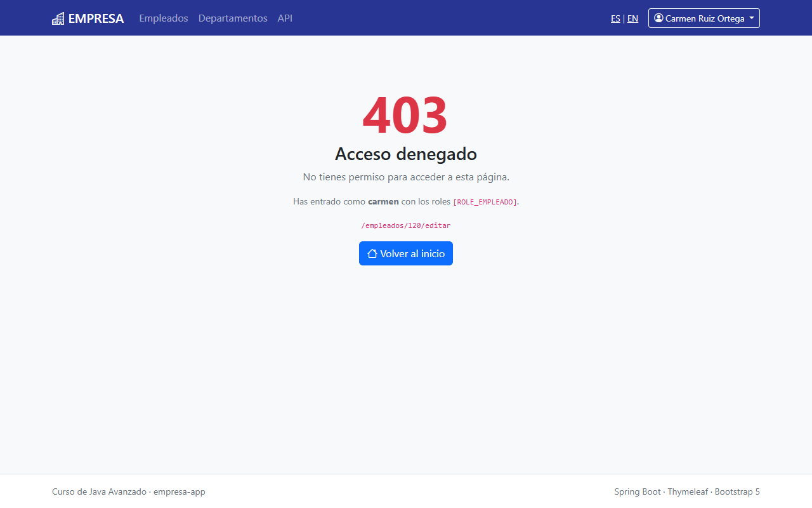Image resolution: width=812 pixels, height=508 pixels.
Task: Expand the Carmen Ruiz Ortega dropdown caret
Action: [752, 18]
